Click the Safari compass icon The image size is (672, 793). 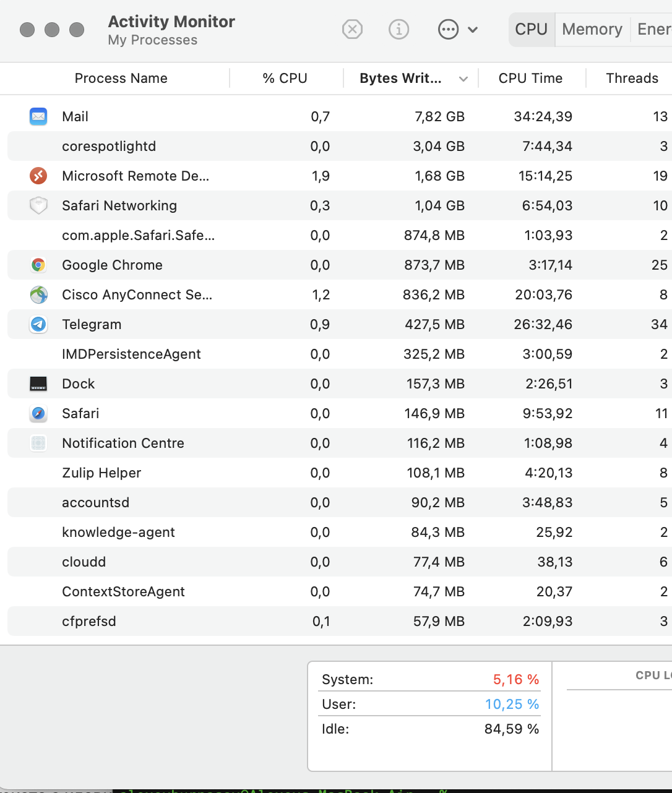(38, 413)
